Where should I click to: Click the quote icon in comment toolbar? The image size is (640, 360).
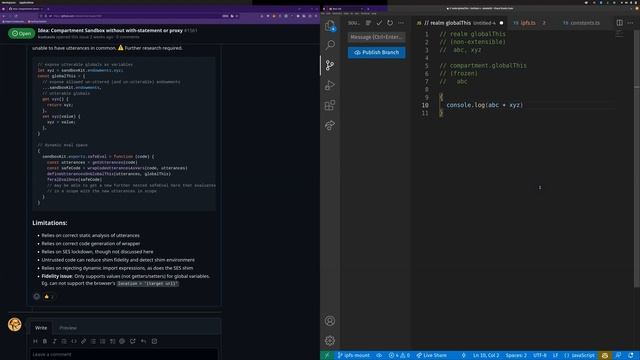[64, 341]
